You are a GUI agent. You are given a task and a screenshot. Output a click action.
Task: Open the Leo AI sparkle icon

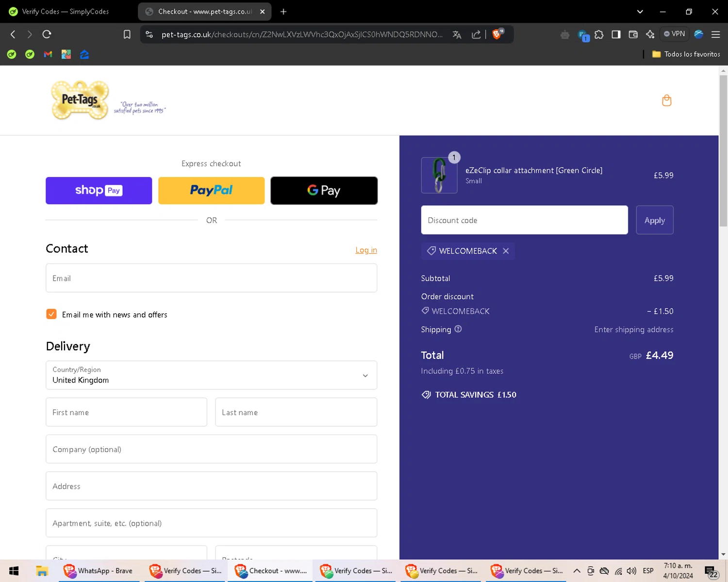coord(650,34)
